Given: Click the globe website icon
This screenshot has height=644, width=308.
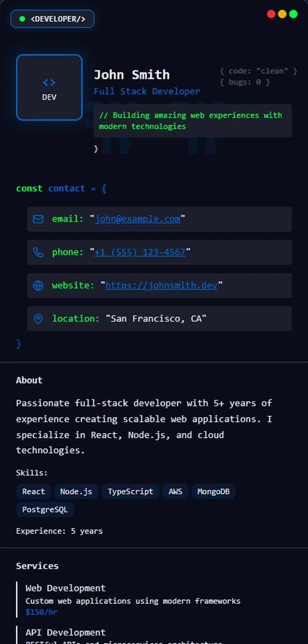Looking at the screenshot, I should click(38, 286).
